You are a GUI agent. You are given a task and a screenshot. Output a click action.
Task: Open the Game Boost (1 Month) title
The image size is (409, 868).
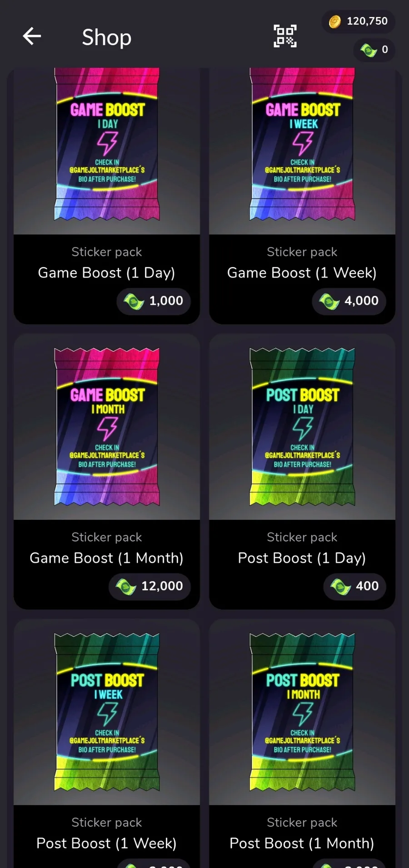tap(107, 558)
